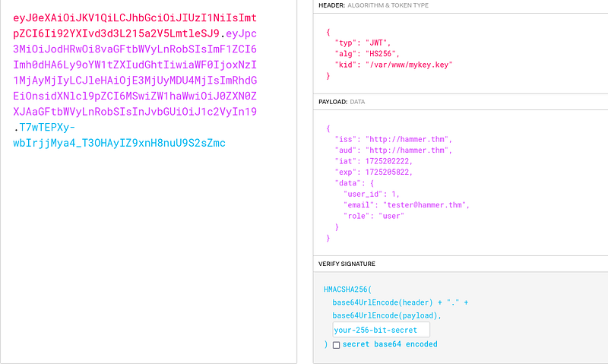Select the purple payload segment starting 'eyJpc'
608x364 pixels.
pyautogui.click(x=135, y=72)
